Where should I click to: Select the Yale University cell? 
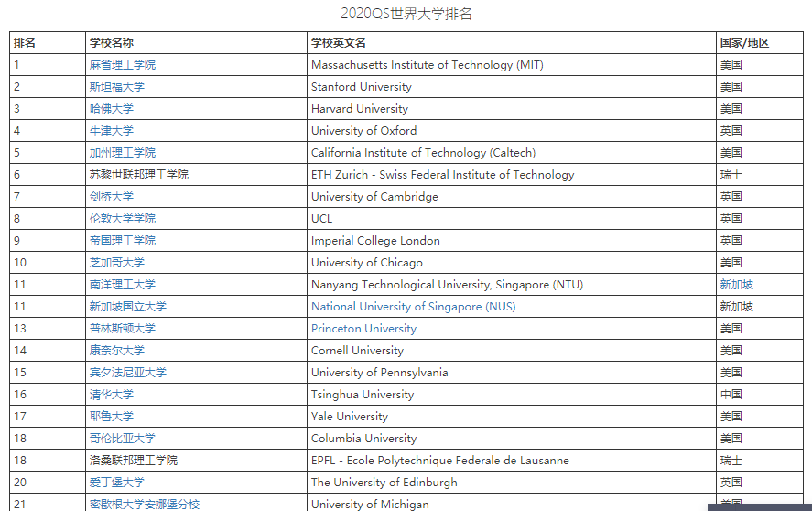tap(512, 416)
